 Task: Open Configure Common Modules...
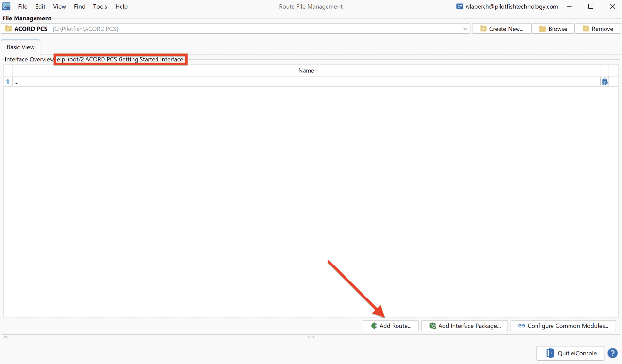click(x=563, y=326)
